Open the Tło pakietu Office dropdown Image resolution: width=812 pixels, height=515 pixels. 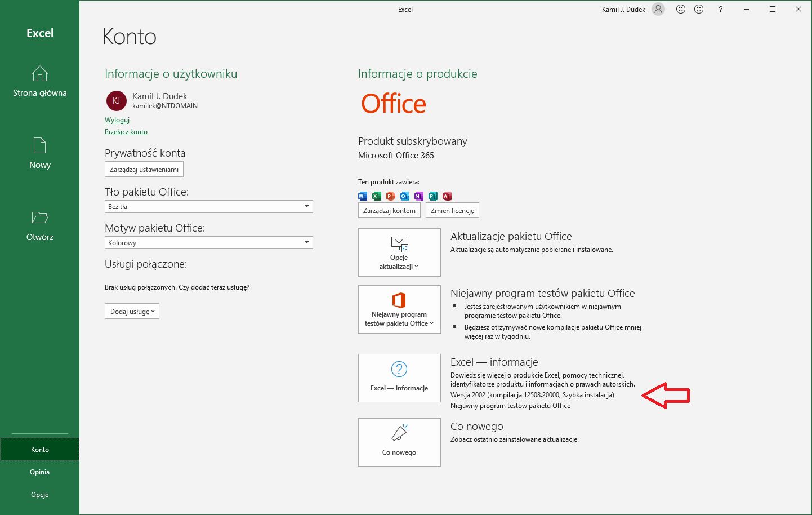pyautogui.click(x=306, y=206)
